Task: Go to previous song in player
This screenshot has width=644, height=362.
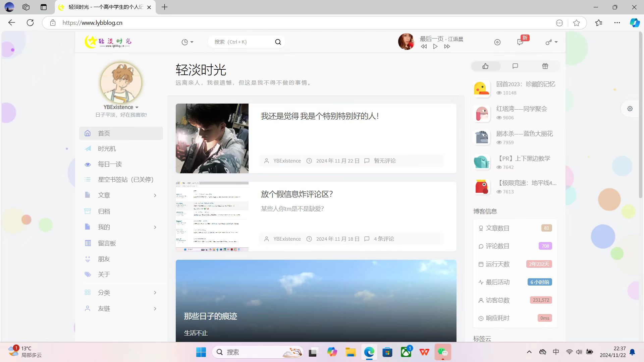Action: (424, 47)
